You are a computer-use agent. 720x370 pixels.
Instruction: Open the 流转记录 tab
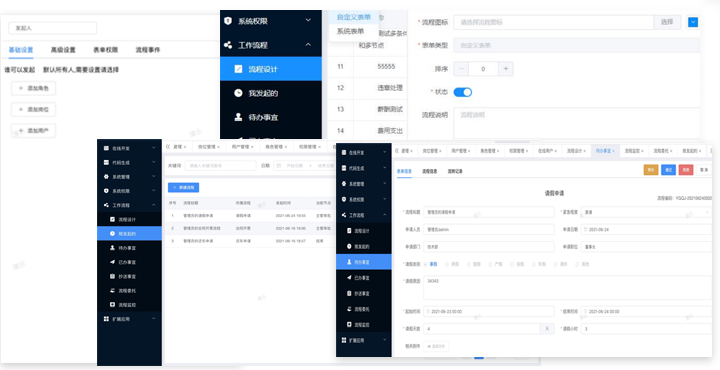coord(455,171)
